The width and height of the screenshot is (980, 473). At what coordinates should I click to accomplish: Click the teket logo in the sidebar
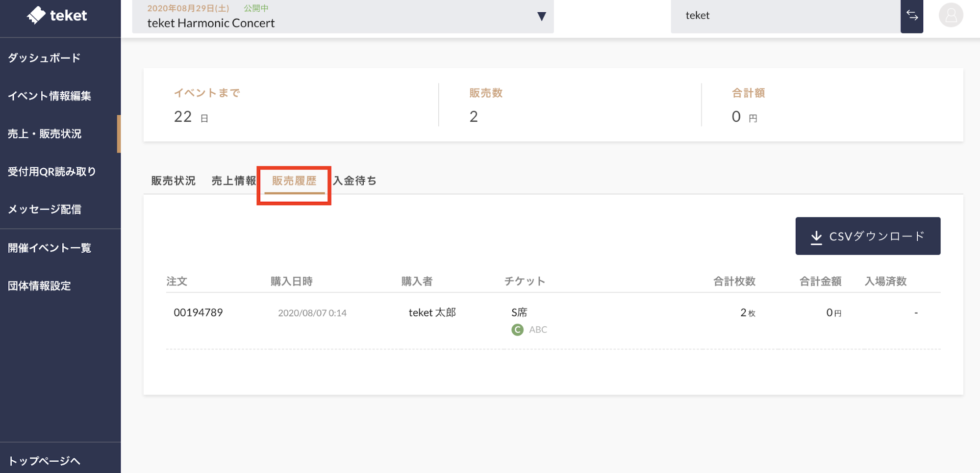point(57,16)
